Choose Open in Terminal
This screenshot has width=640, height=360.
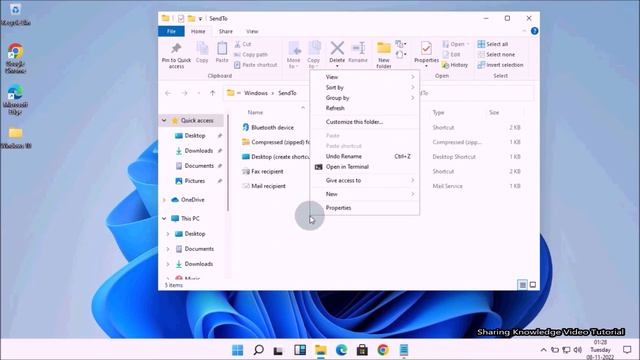pyautogui.click(x=365, y=167)
